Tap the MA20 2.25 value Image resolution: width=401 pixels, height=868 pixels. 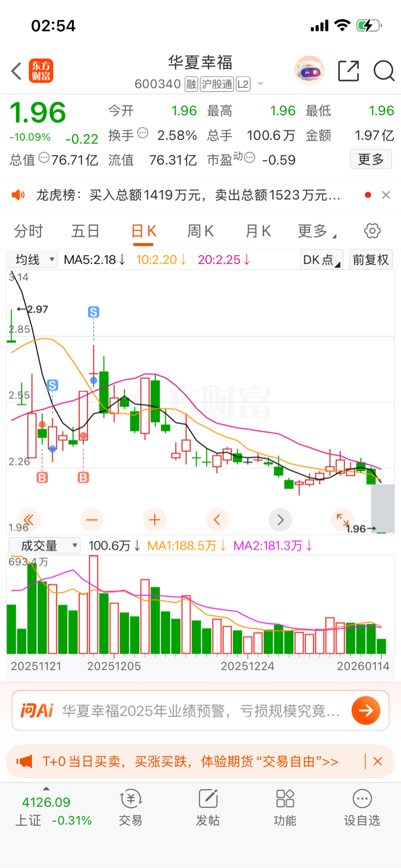(224, 259)
